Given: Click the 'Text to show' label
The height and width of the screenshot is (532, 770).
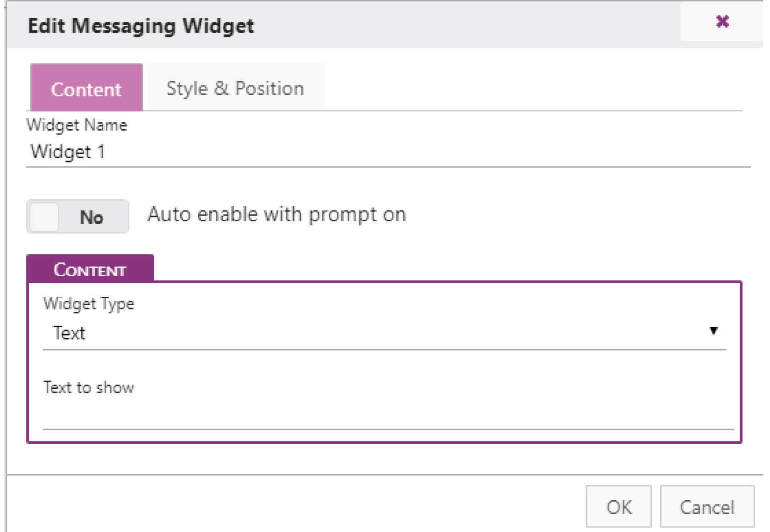Looking at the screenshot, I should (x=89, y=387).
